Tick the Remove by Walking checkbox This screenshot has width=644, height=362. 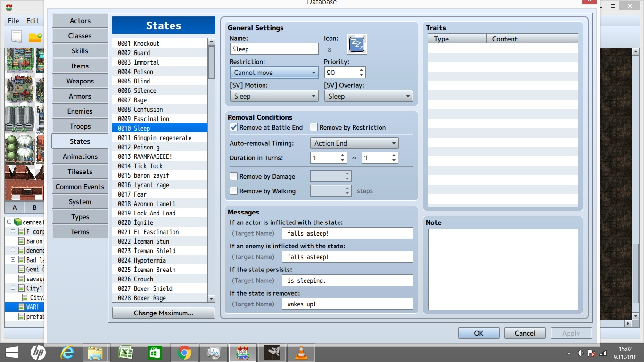click(233, 191)
